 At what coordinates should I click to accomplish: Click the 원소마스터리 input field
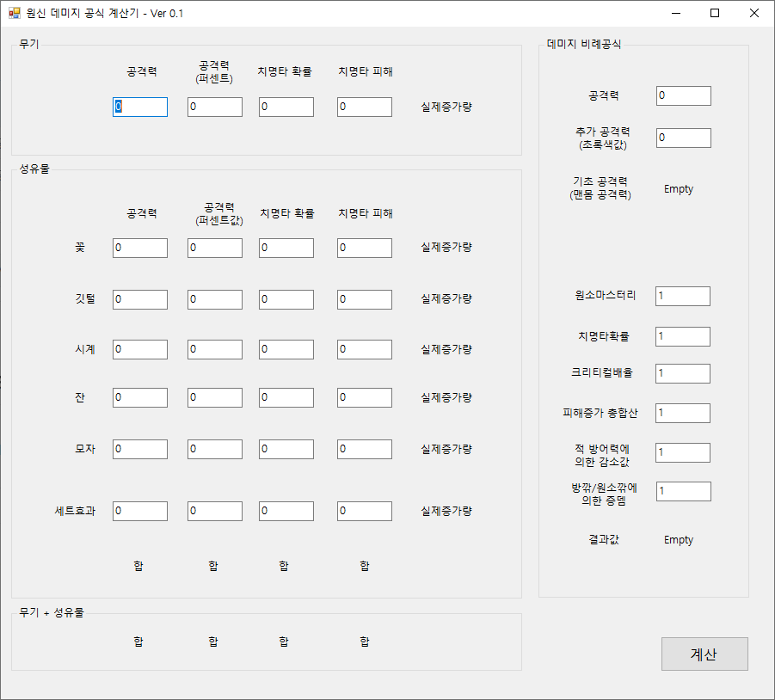[683, 296]
